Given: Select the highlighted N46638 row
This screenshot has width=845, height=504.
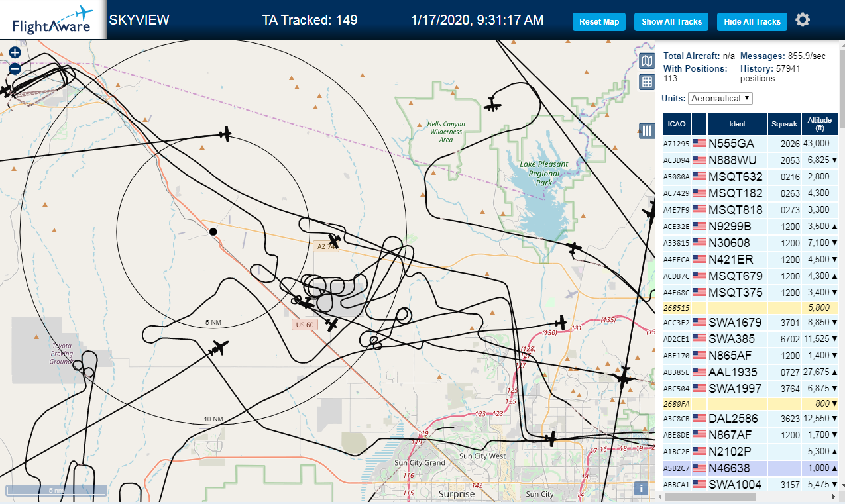Looking at the screenshot, I should click(x=750, y=468).
